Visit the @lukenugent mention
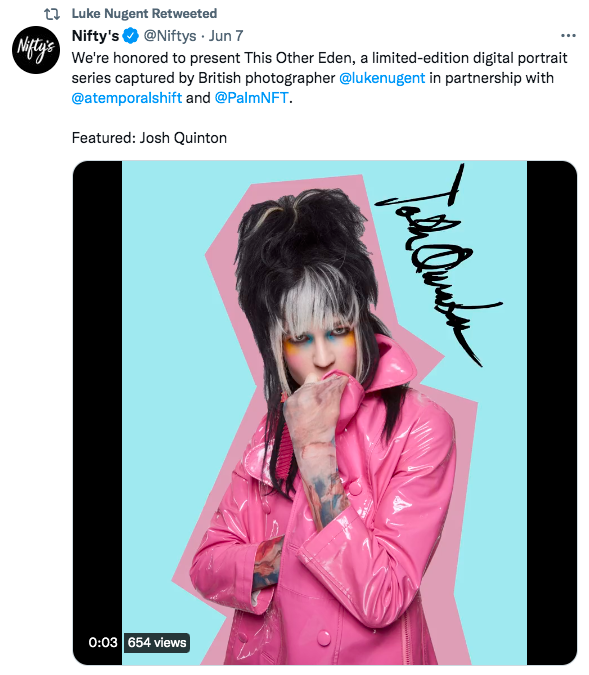 tap(382, 78)
